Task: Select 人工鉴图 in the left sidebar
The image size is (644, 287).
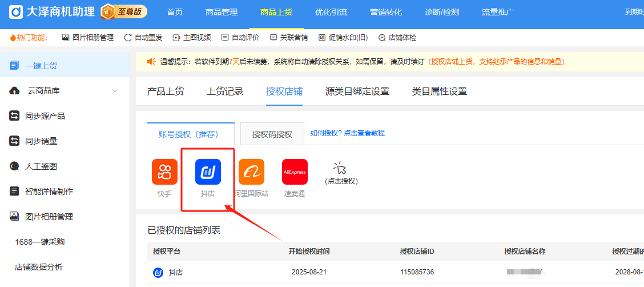Action: [41, 166]
